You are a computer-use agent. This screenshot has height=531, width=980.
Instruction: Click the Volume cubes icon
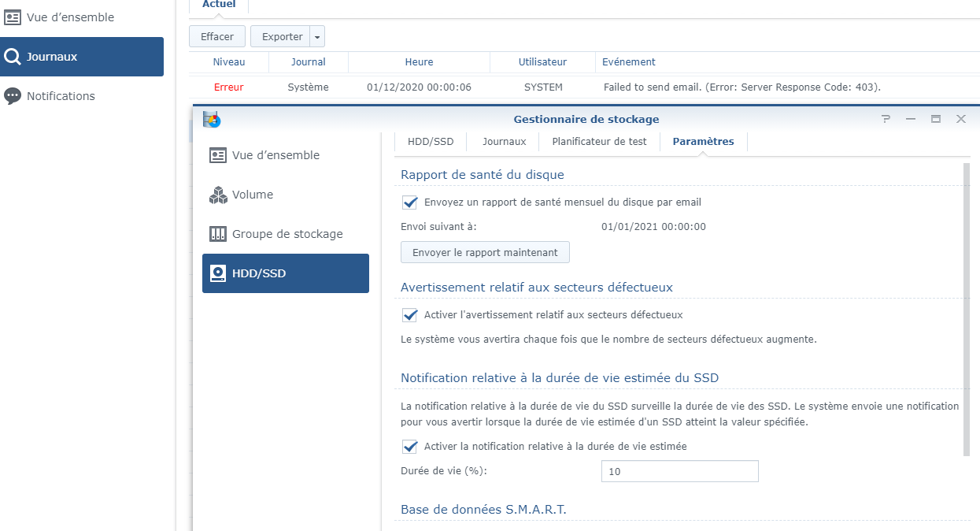click(218, 195)
